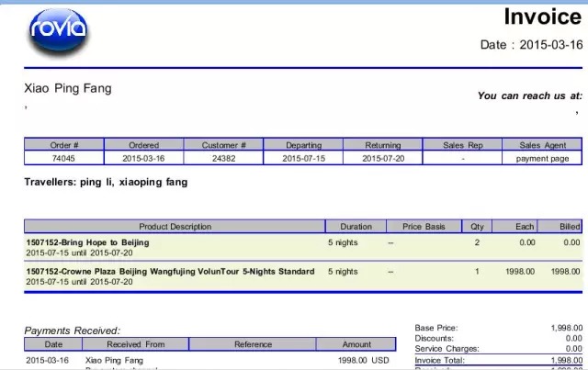
Task: Click the "You can reach us at" text
Action: coord(529,95)
